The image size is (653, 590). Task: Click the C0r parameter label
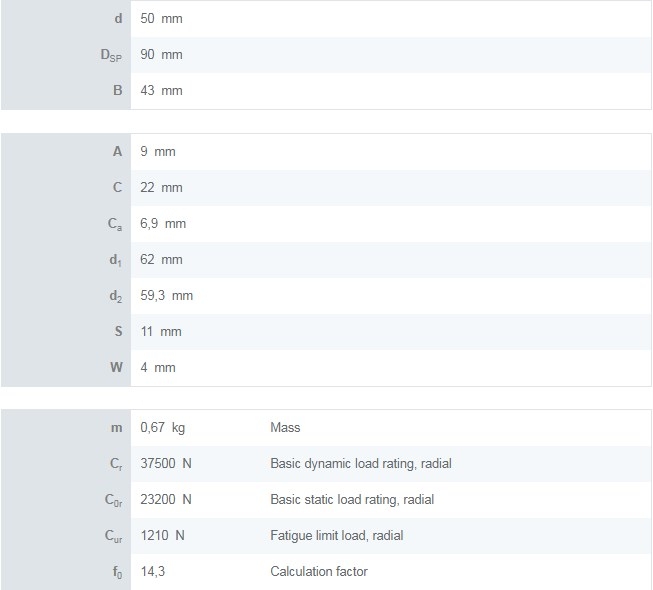[x=113, y=500]
